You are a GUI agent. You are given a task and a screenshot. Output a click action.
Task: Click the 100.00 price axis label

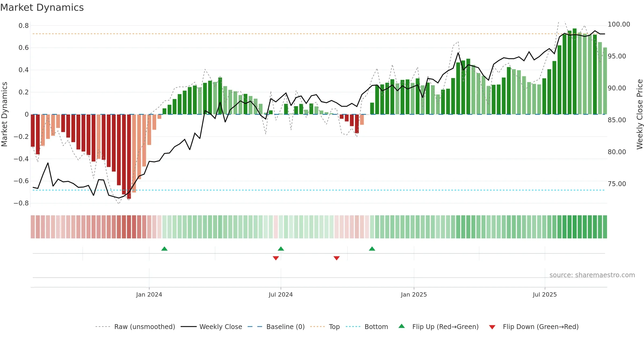619,24
